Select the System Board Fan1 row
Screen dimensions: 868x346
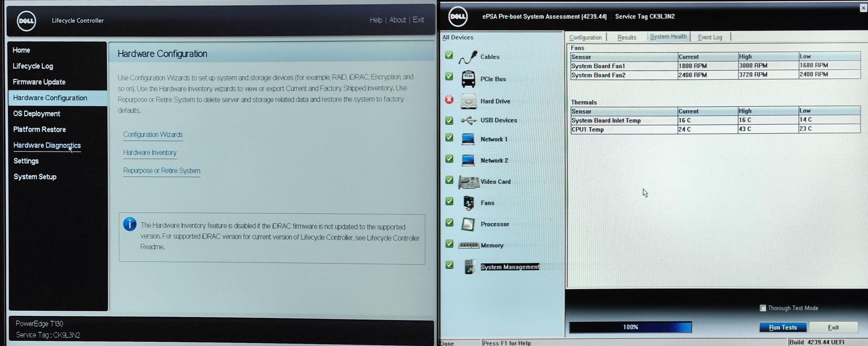click(715, 66)
